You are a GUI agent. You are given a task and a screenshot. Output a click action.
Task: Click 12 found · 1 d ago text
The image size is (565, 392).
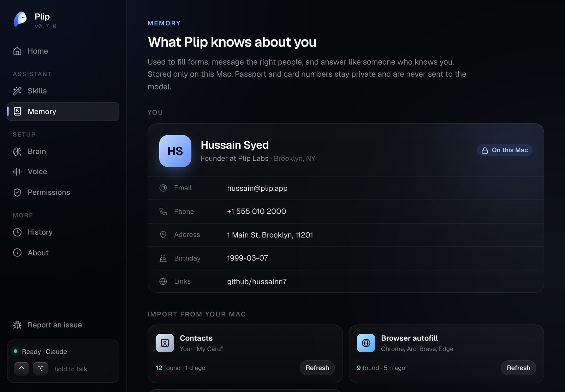click(180, 368)
